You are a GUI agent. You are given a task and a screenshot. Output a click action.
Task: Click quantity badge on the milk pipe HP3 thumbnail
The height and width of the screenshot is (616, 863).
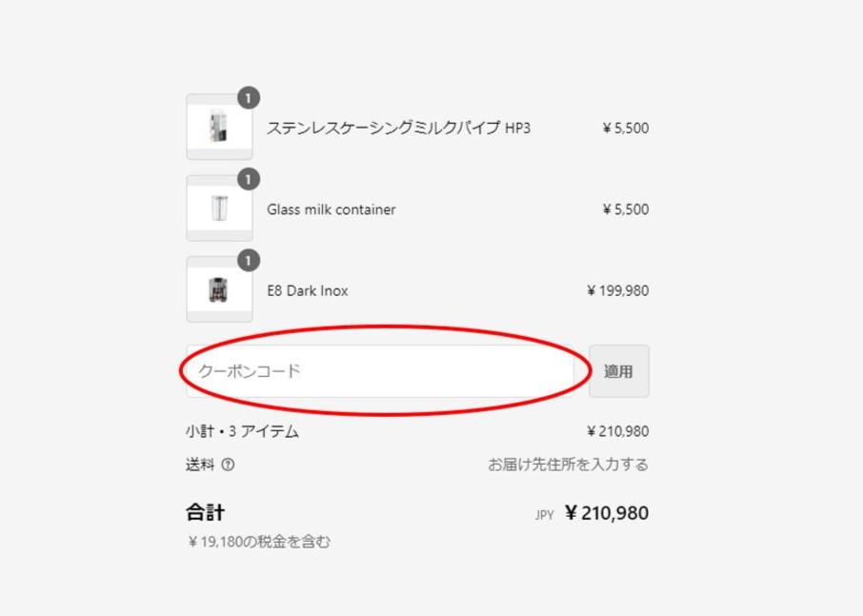tap(249, 98)
